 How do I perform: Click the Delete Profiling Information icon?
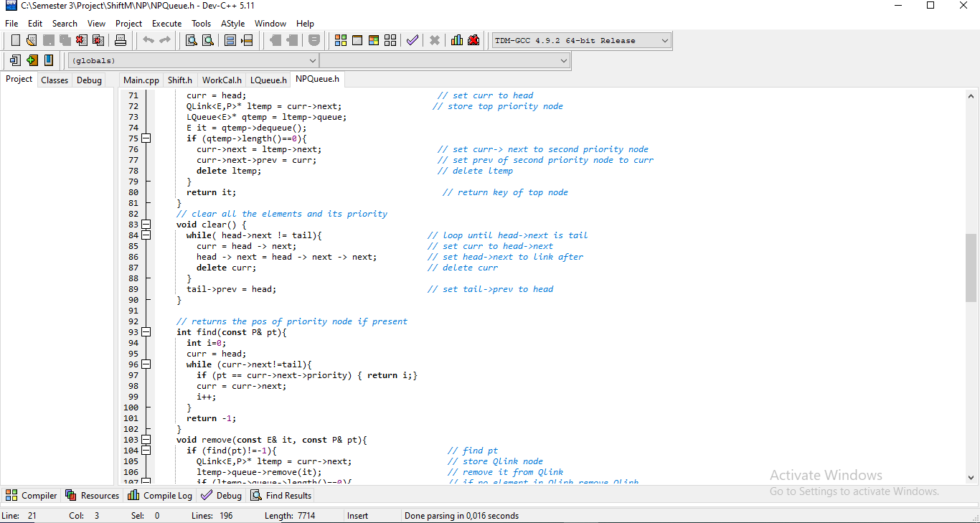point(473,40)
